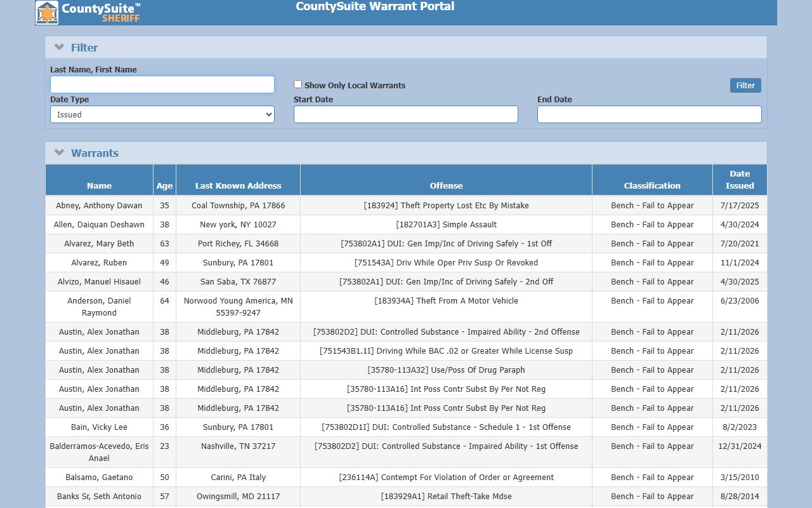Click date issued 11/1/2024
Image resolution: width=812 pixels, height=508 pixels.
(740, 262)
